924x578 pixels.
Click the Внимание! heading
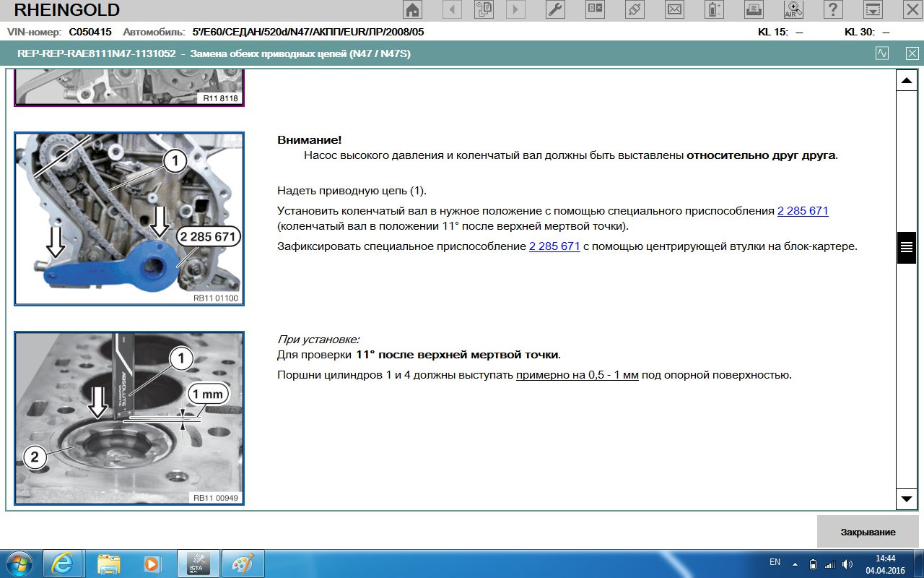310,139
